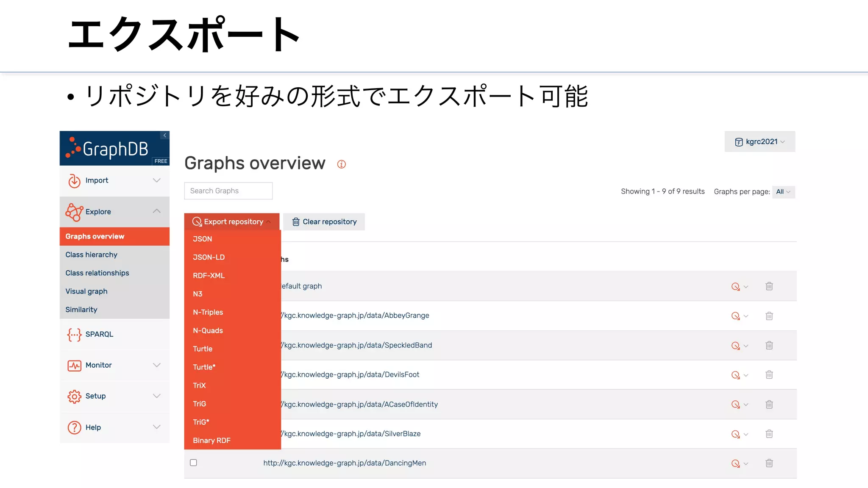Click the Monitor sidebar icon
Viewport: 868px width, 488px height.
[74, 366]
